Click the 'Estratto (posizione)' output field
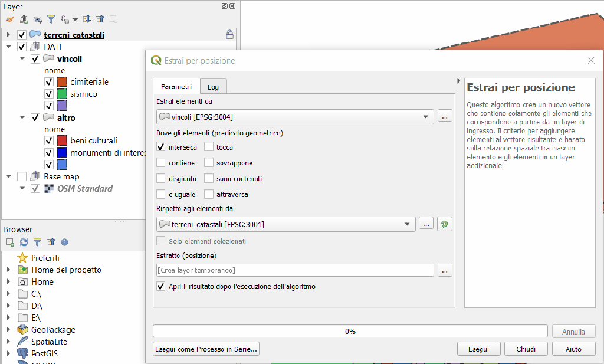 pyautogui.click(x=295, y=270)
